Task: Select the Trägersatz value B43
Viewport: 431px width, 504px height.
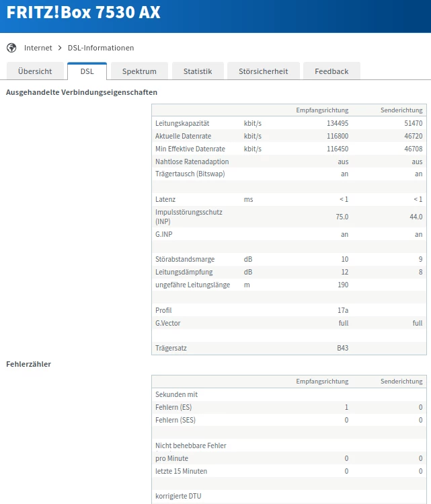Action: [343, 348]
